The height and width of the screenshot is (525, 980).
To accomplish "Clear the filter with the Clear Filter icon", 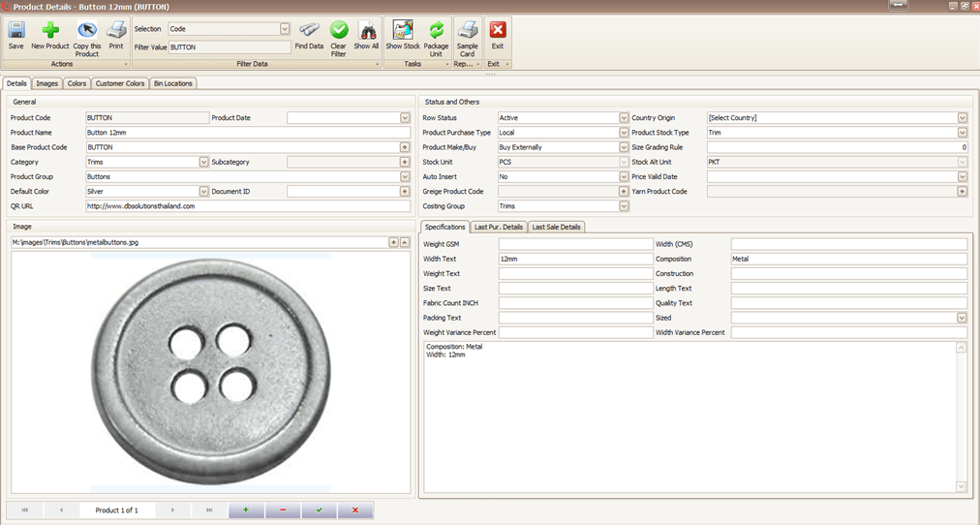I will pos(339,30).
